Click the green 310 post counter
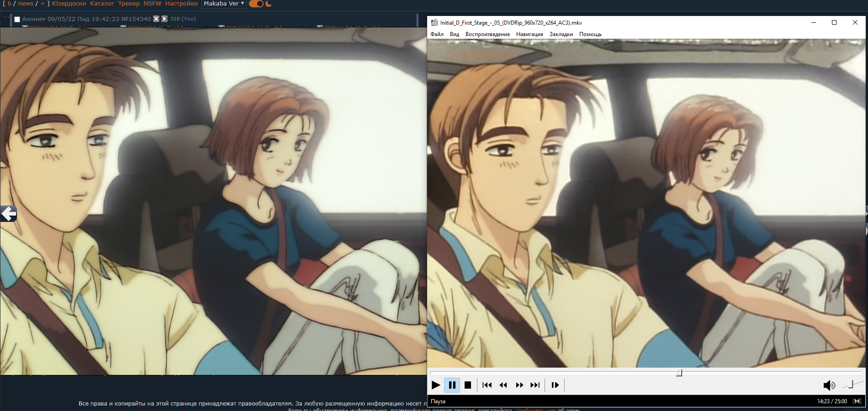Image resolution: width=868 pixels, height=411 pixels. pyautogui.click(x=175, y=19)
